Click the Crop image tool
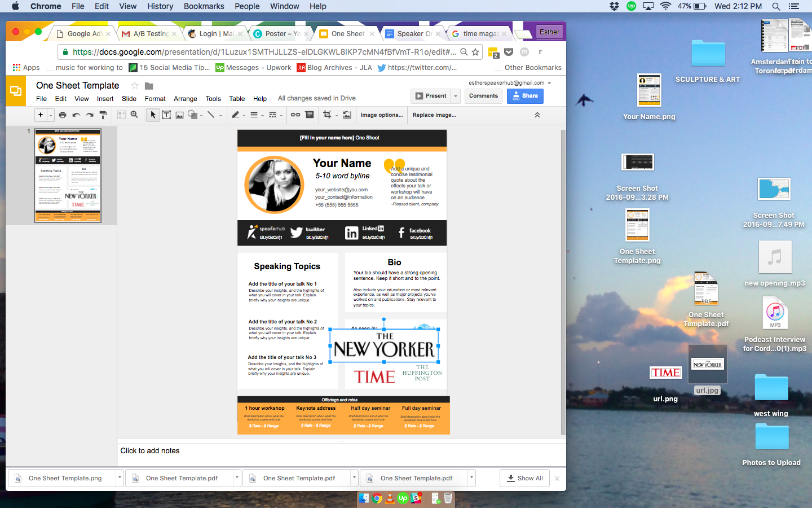This screenshot has width=812, height=508. point(327,115)
